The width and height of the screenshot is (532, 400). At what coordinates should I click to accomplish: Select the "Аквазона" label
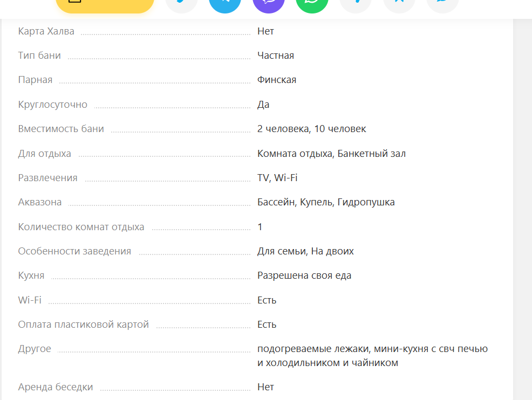(x=40, y=202)
